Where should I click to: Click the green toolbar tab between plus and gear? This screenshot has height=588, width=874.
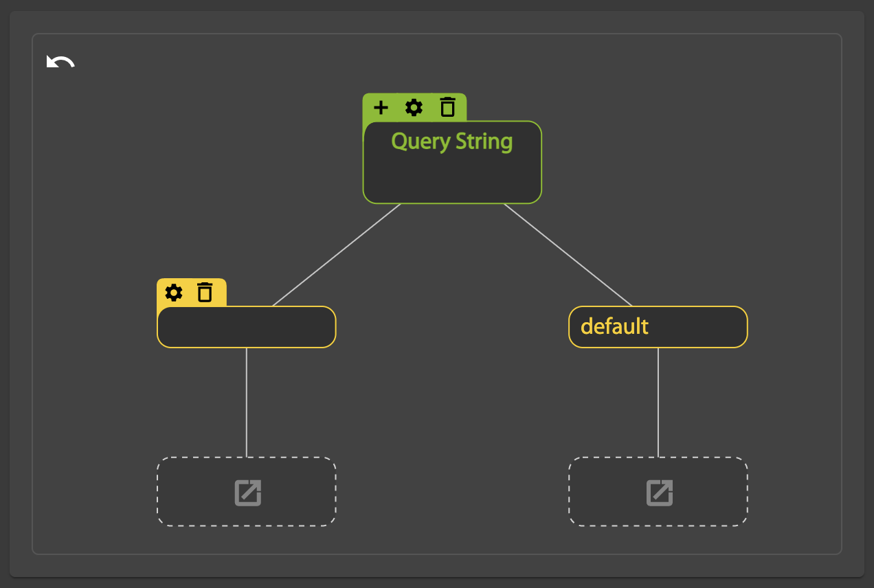click(397, 107)
